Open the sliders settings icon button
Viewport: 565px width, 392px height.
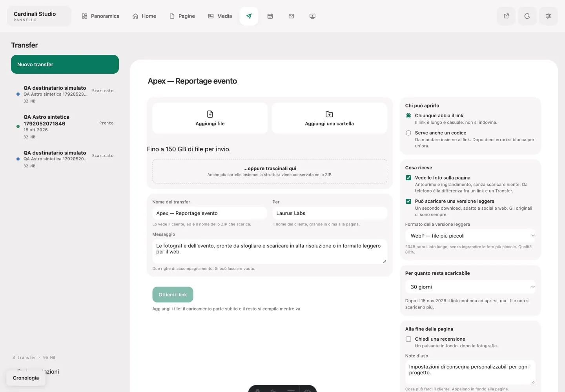549,16
